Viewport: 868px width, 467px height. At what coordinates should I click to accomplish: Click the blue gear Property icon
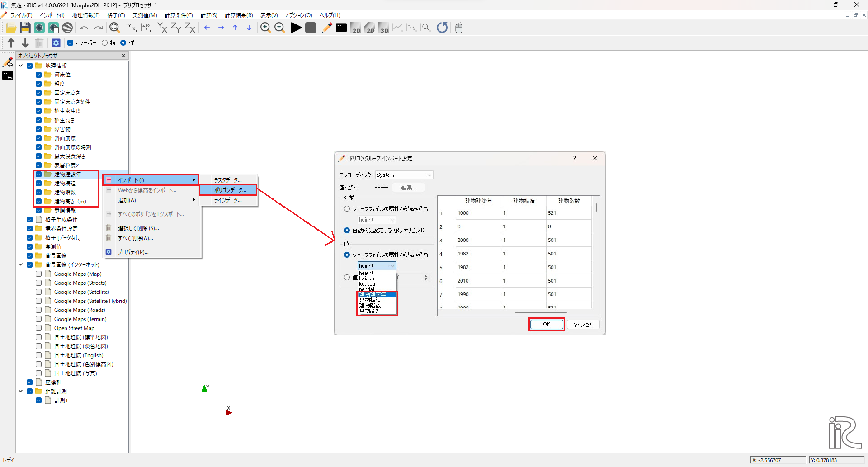coord(56,43)
